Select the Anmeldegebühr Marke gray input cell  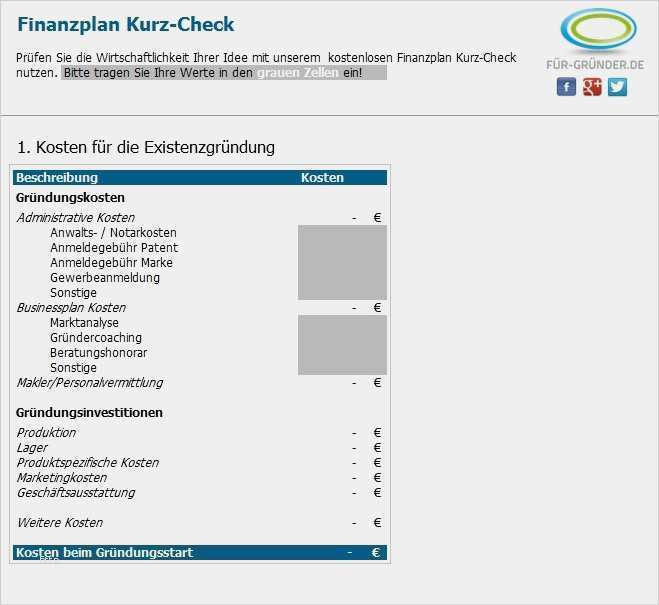[x=342, y=263]
